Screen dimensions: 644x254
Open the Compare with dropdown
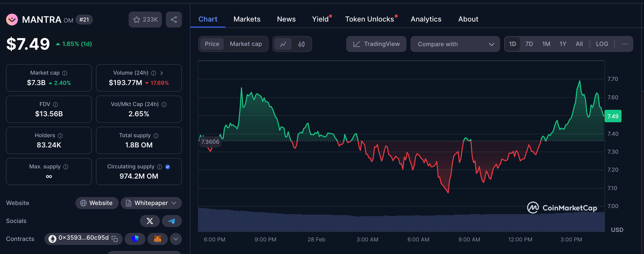point(455,44)
